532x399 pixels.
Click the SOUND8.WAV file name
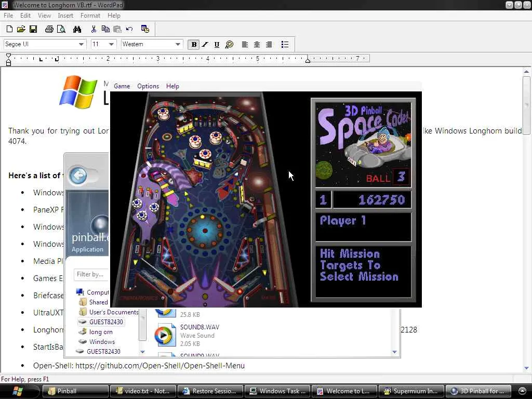coord(199,327)
